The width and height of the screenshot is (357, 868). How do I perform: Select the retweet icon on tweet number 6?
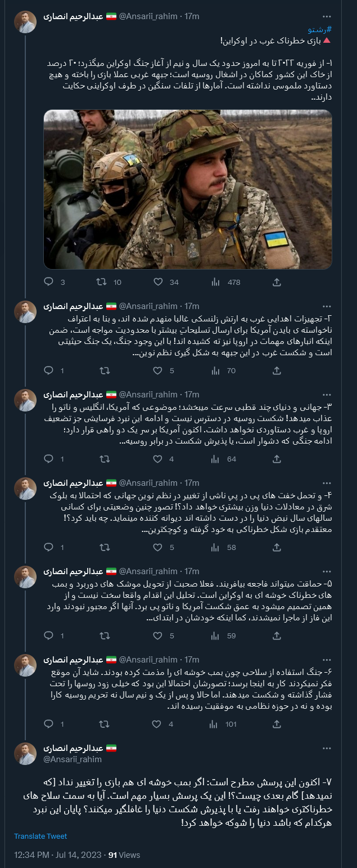[x=103, y=724]
